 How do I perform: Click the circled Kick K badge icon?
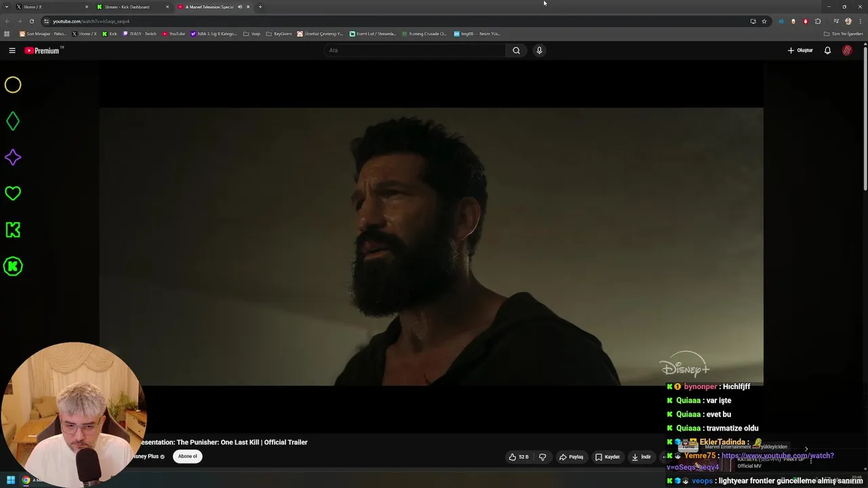pyautogui.click(x=13, y=266)
